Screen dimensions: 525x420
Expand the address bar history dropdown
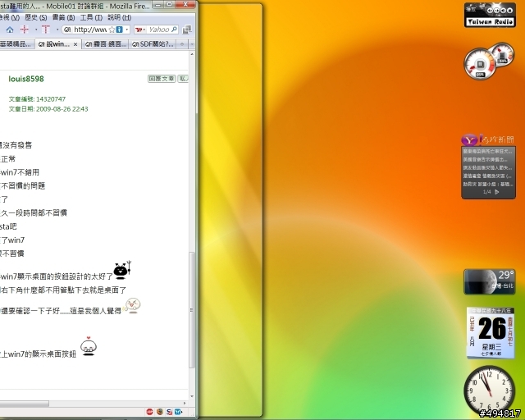(127, 30)
